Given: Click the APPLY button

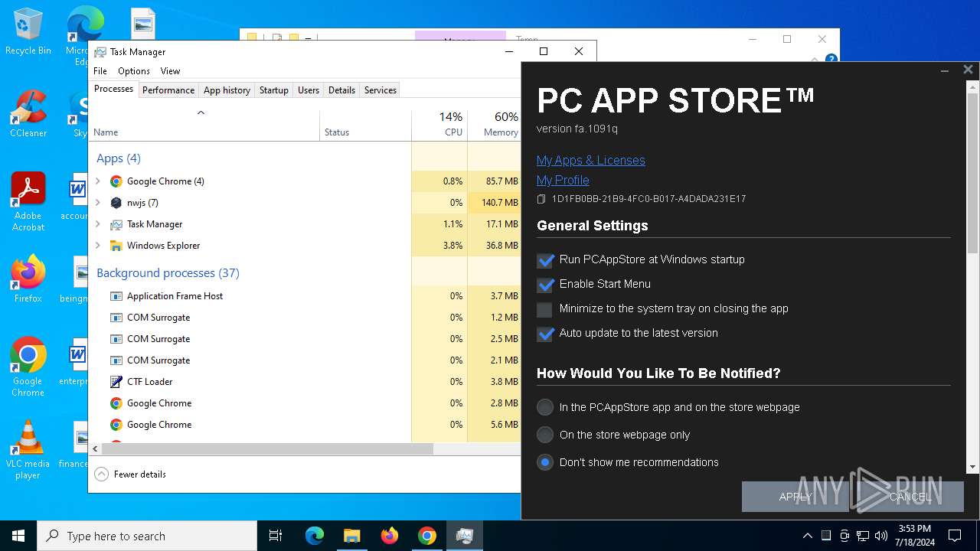Looking at the screenshot, I should click(x=795, y=497).
